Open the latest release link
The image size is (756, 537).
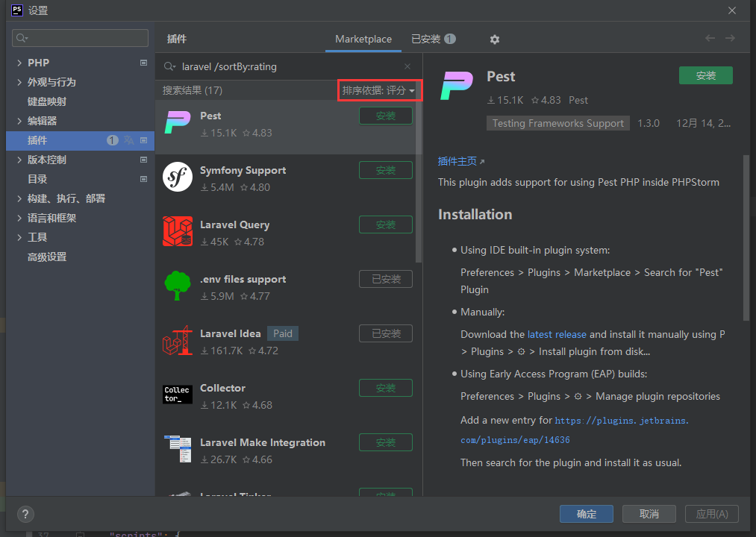click(557, 334)
